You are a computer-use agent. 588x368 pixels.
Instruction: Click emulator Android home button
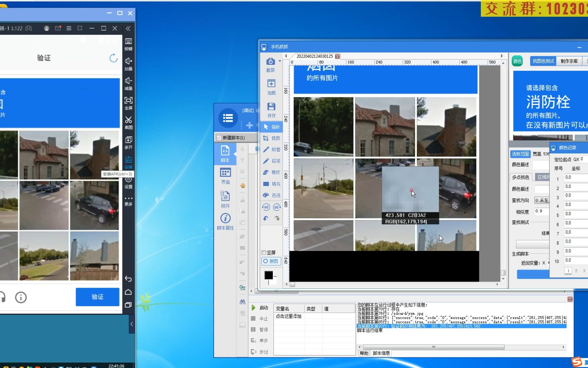(128, 292)
